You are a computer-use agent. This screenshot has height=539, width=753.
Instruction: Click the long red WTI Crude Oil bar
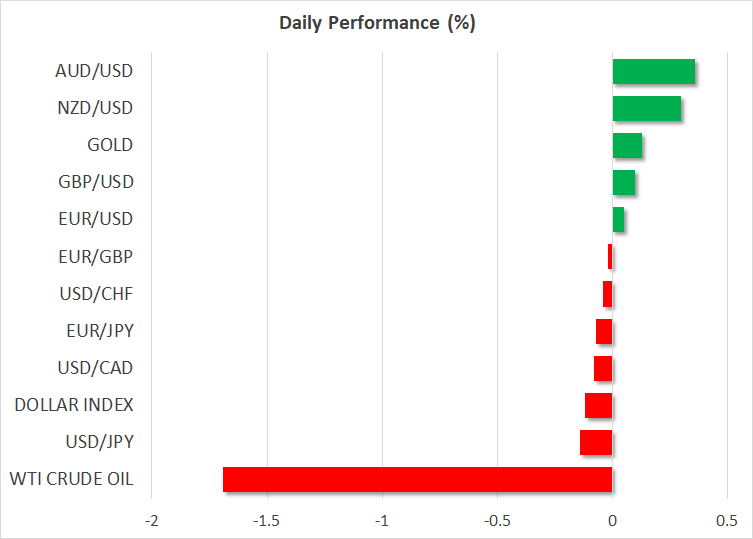(417, 479)
